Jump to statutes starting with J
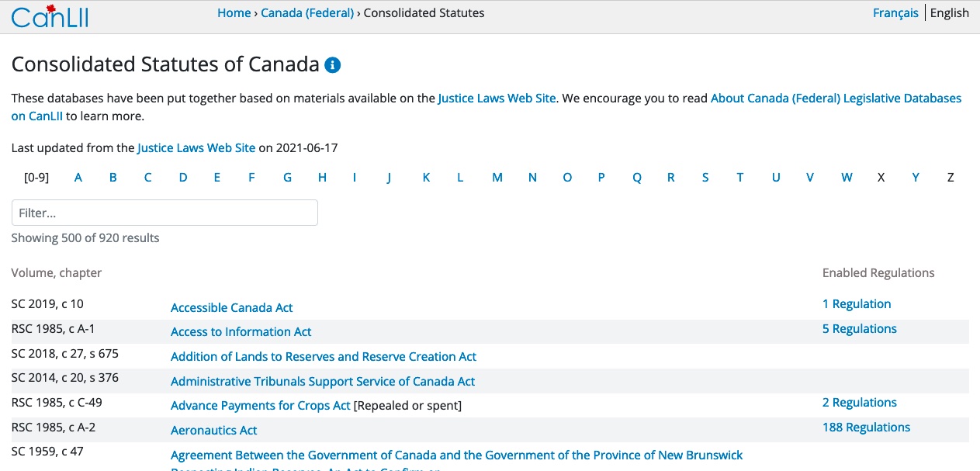980x471 pixels. point(389,178)
